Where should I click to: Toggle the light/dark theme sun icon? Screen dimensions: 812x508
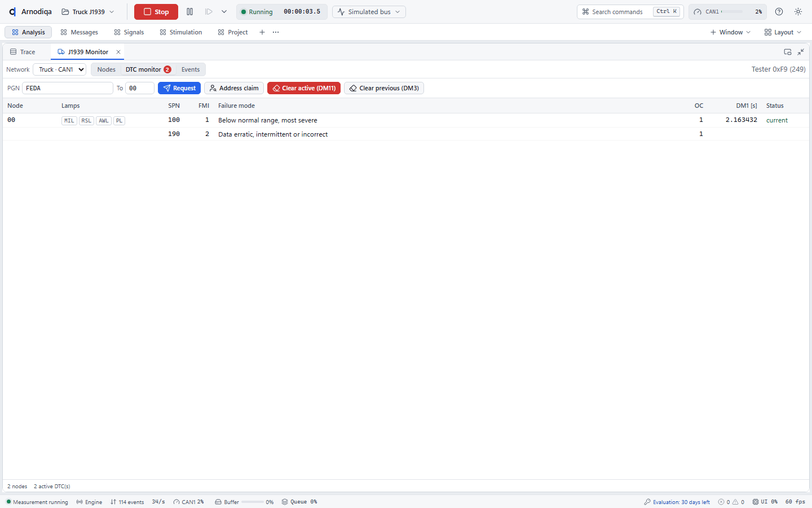tap(798, 12)
